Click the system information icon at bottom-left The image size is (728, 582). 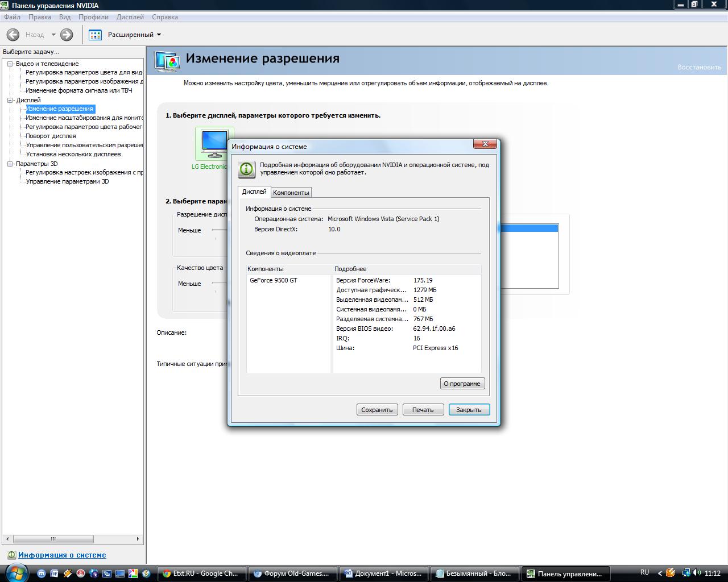11,555
